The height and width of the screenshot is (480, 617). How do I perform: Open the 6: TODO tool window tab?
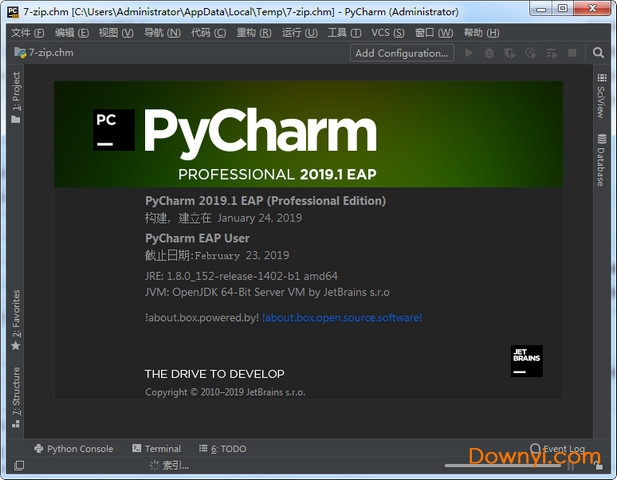223,449
